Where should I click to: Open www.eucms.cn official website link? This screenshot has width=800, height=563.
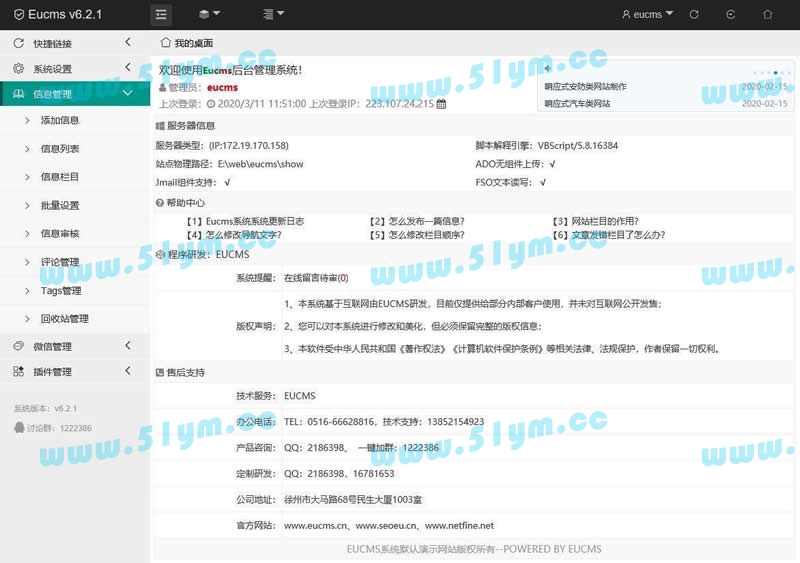[x=315, y=525]
